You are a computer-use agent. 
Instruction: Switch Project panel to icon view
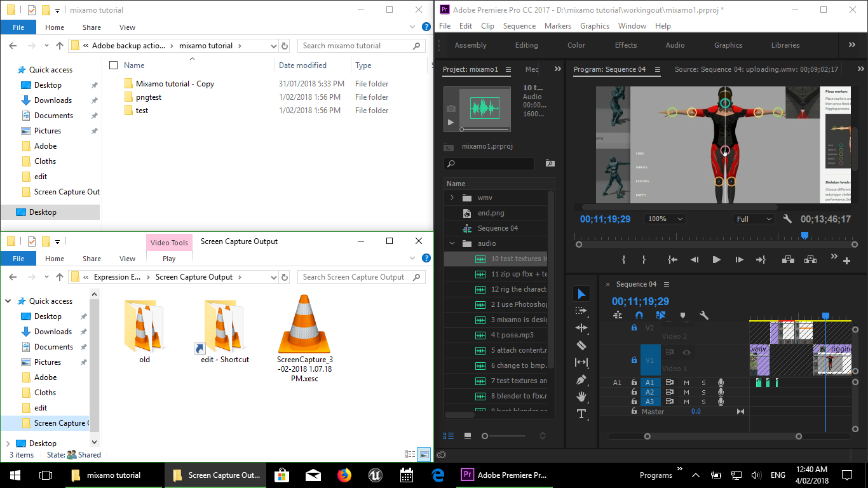click(x=468, y=436)
